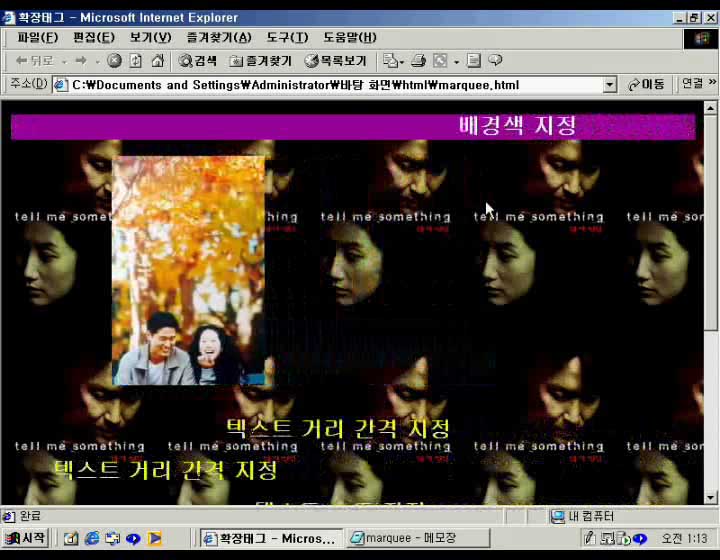Open the History (목록보기) toolbar button
Image resolution: width=720 pixels, height=560 pixels.
(x=335, y=61)
